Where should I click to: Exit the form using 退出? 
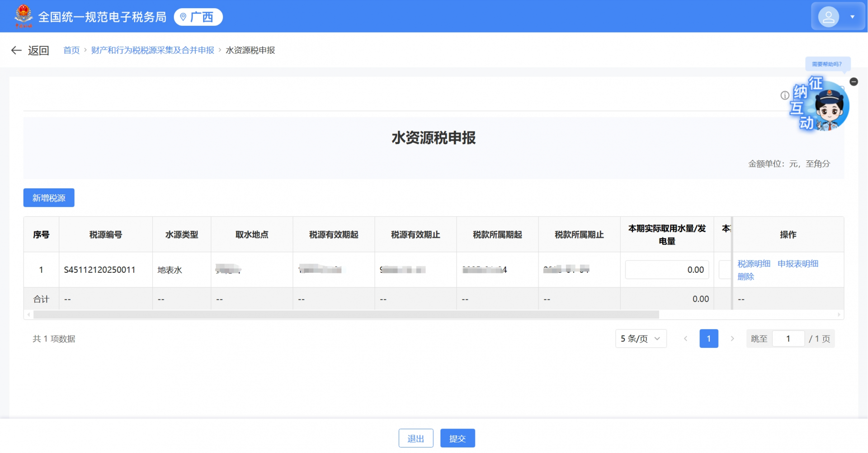point(415,438)
